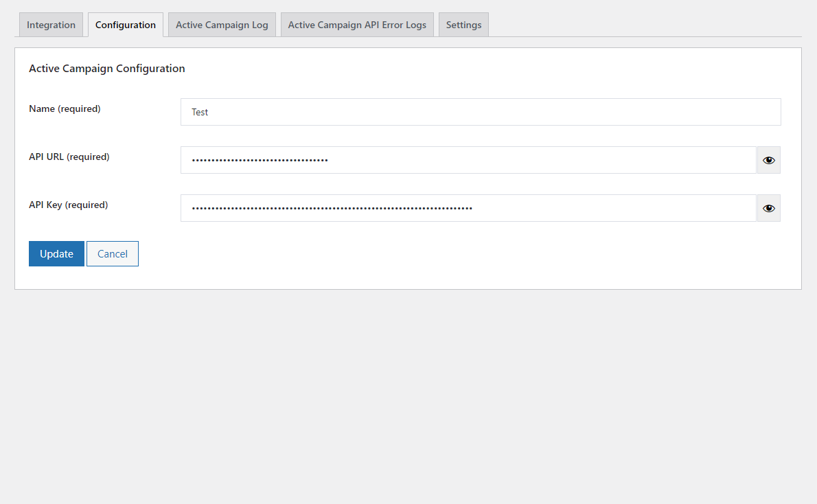Click the Name input field
This screenshot has width=817, height=504.
481,112
